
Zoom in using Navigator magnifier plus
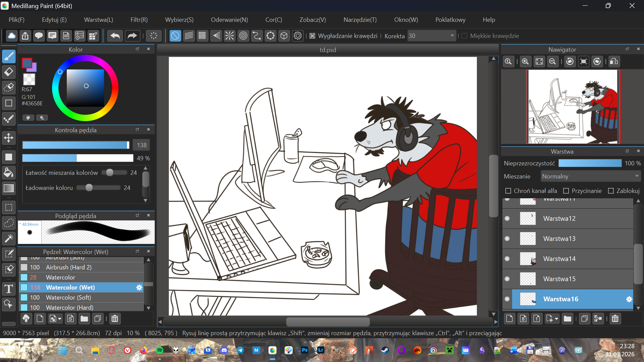[525, 62]
